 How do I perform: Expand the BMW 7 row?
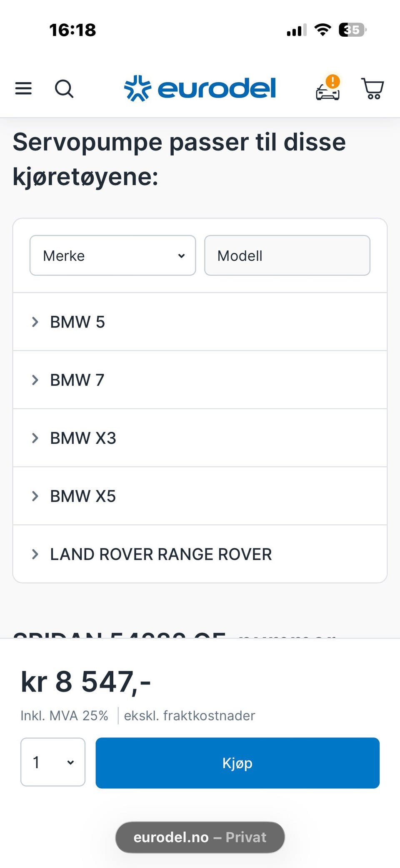click(x=200, y=380)
